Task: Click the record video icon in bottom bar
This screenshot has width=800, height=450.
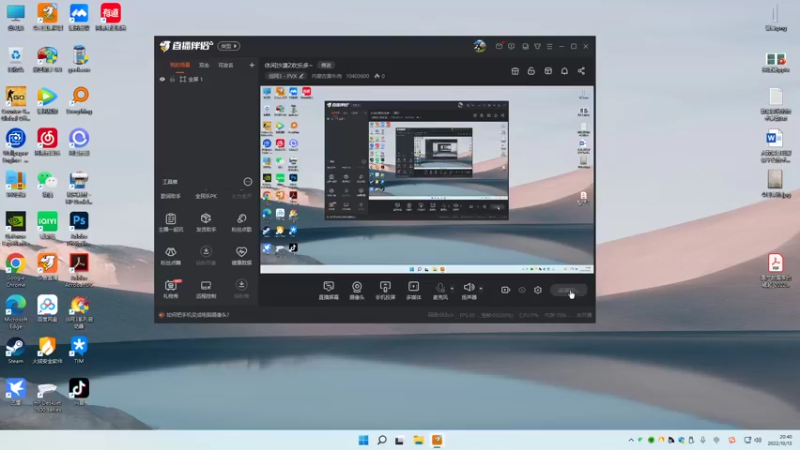Action: [x=505, y=290]
